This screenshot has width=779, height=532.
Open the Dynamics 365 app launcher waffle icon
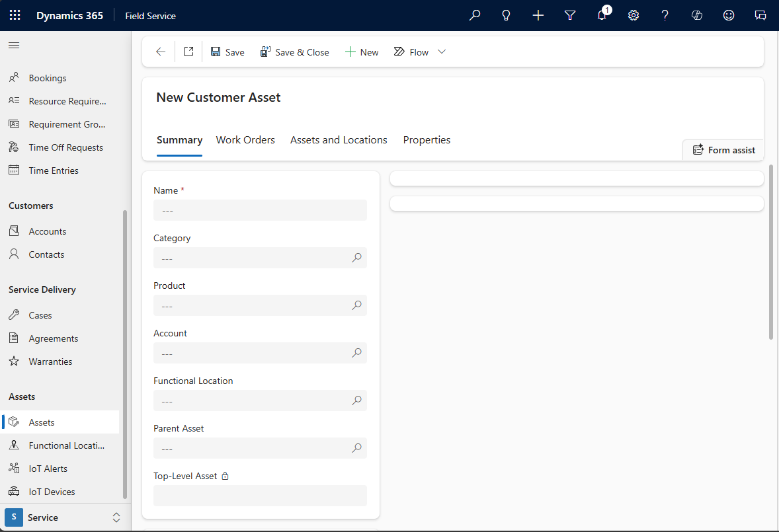(x=15, y=15)
